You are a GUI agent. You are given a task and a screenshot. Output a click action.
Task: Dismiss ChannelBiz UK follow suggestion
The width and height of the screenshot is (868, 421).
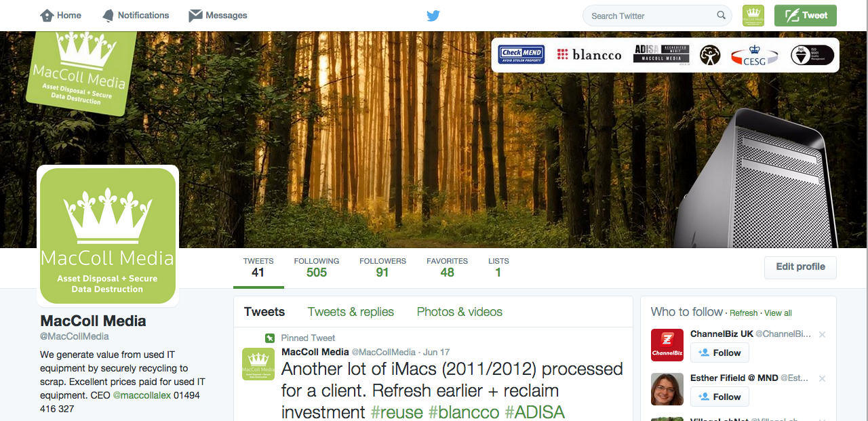point(822,334)
